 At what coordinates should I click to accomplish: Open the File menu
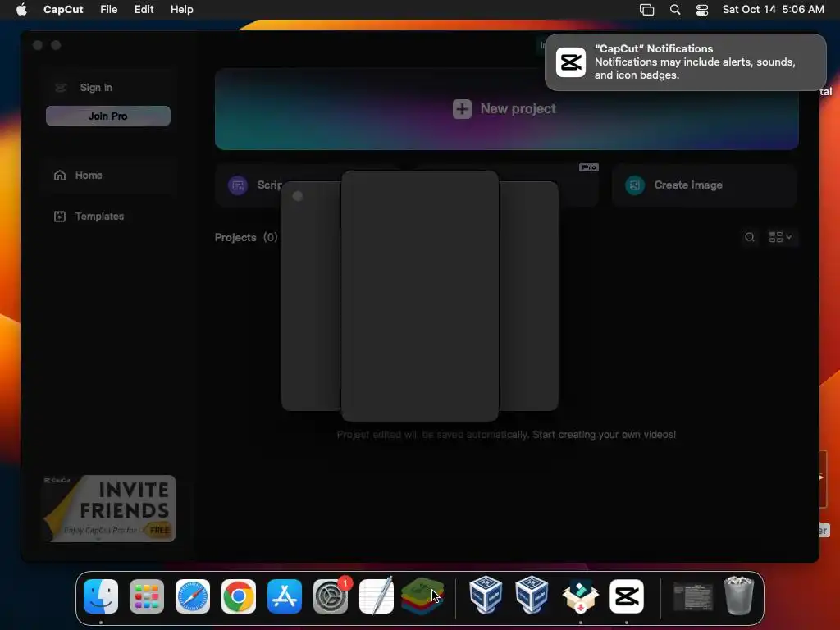[x=109, y=9]
